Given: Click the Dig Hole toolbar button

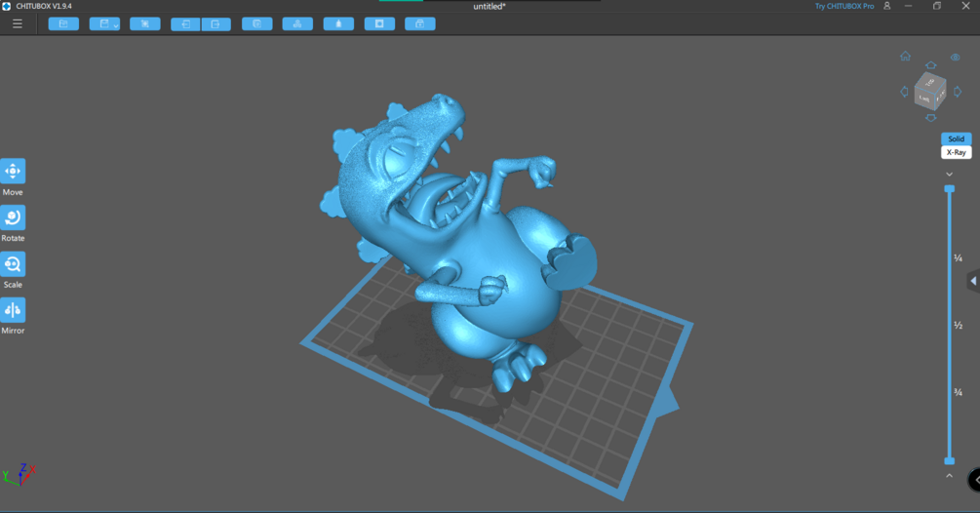Looking at the screenshot, I should click(x=379, y=23).
